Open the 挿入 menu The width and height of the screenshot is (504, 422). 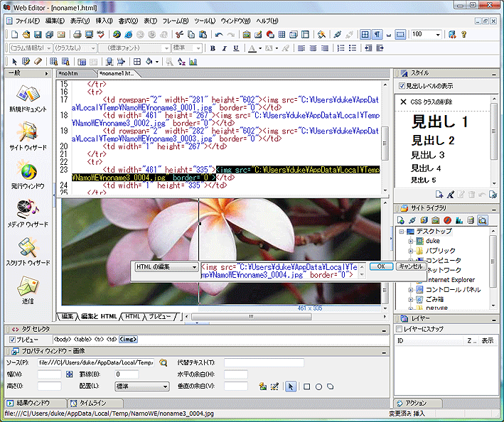[x=104, y=21]
